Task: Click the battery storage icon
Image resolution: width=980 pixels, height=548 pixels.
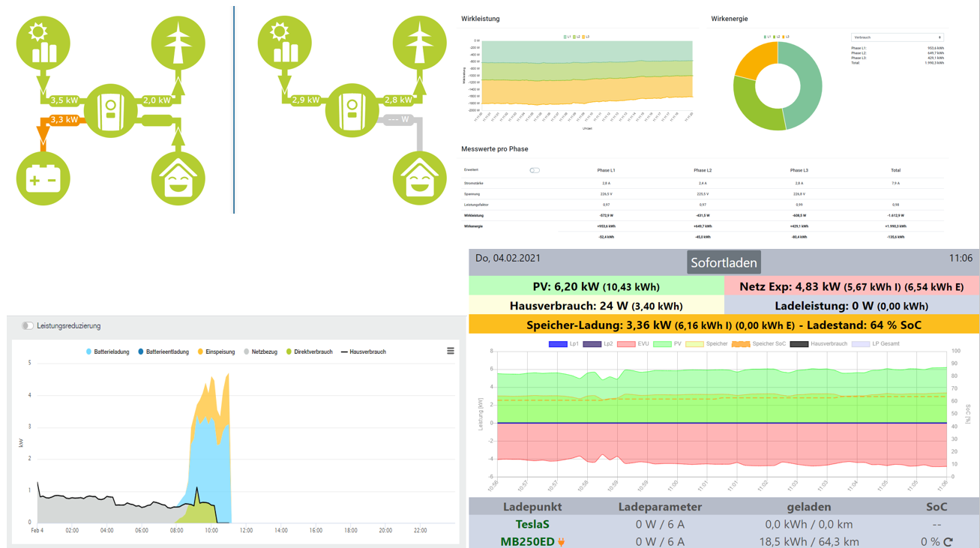Action: [x=43, y=178]
